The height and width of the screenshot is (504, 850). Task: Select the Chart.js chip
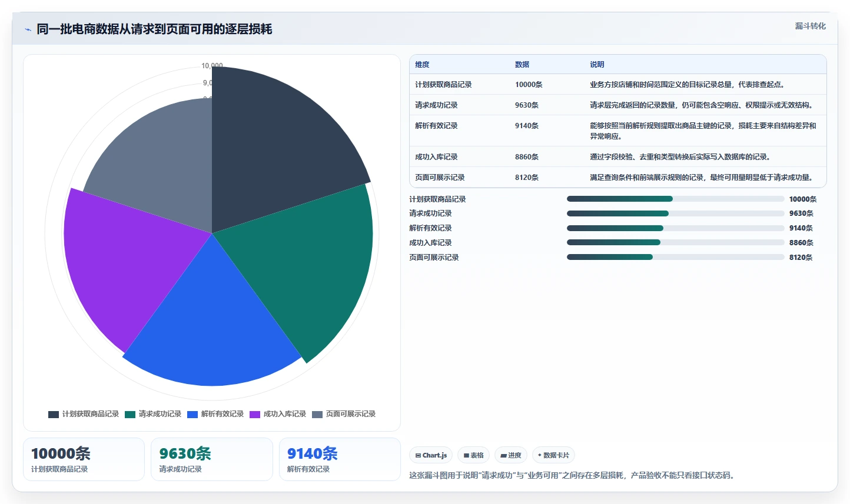pyautogui.click(x=431, y=455)
